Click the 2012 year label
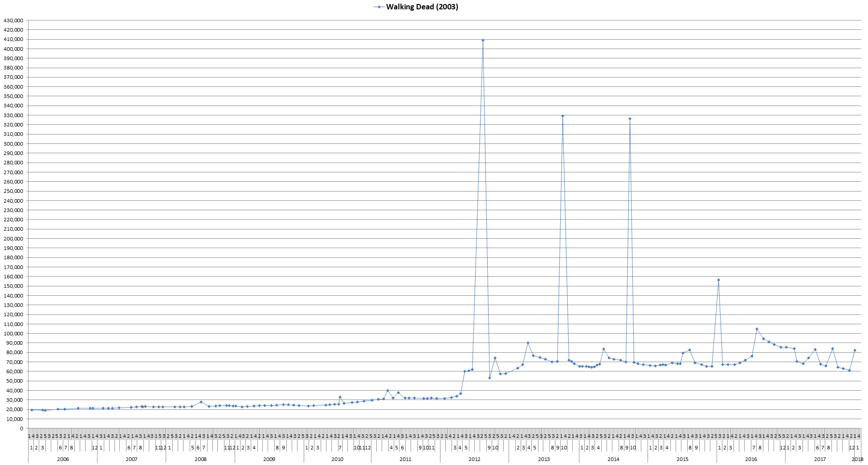The image size is (868, 465). 474,459
